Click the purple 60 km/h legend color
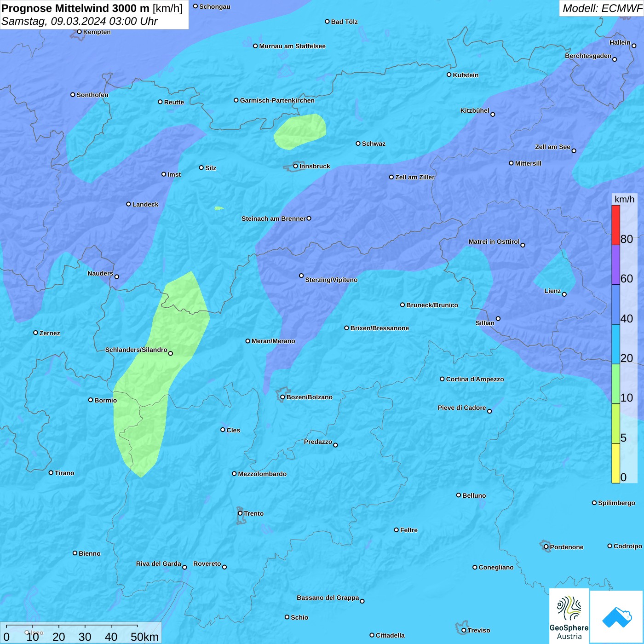Viewport: 644px width, 644px height. coord(615,265)
